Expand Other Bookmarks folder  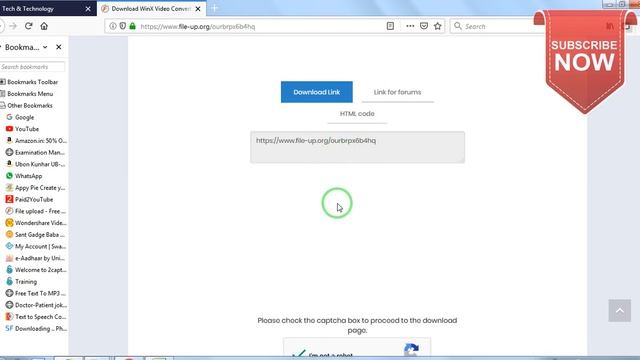27,106
